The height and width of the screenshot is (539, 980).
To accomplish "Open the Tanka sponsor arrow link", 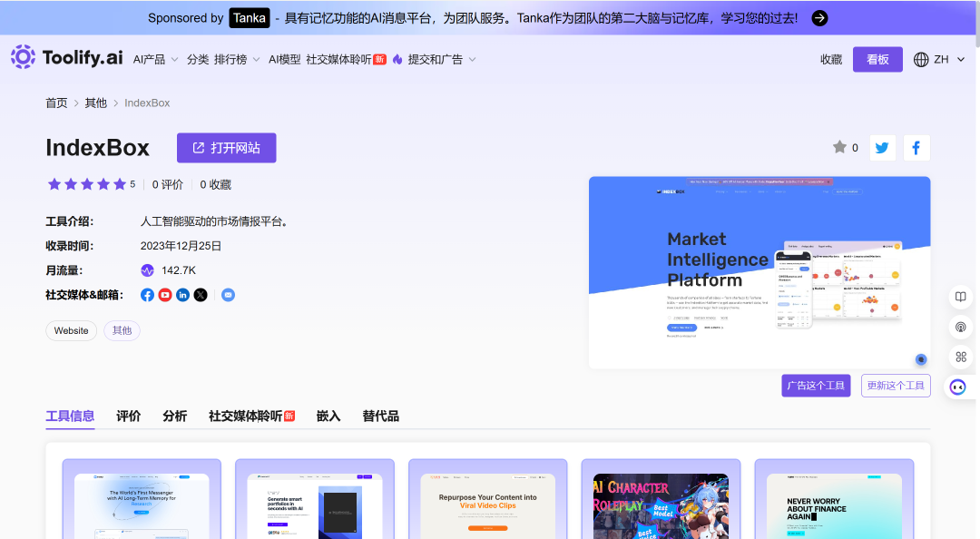I will 819,18.
